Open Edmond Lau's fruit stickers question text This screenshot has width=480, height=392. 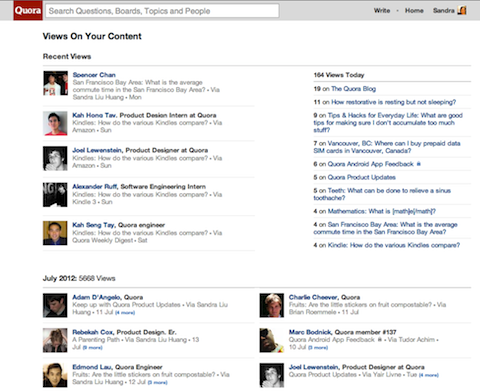144,375
